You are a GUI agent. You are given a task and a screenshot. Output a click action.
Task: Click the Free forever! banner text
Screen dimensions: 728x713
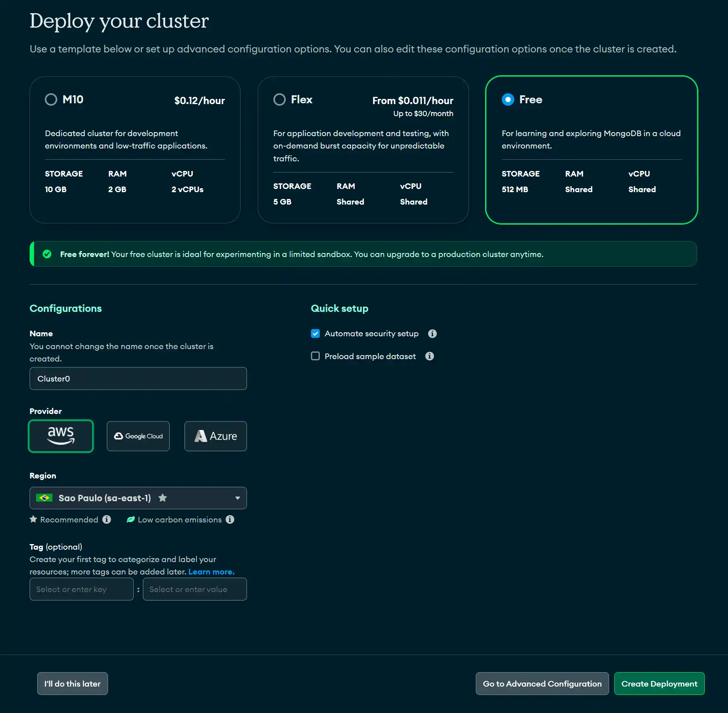84,254
